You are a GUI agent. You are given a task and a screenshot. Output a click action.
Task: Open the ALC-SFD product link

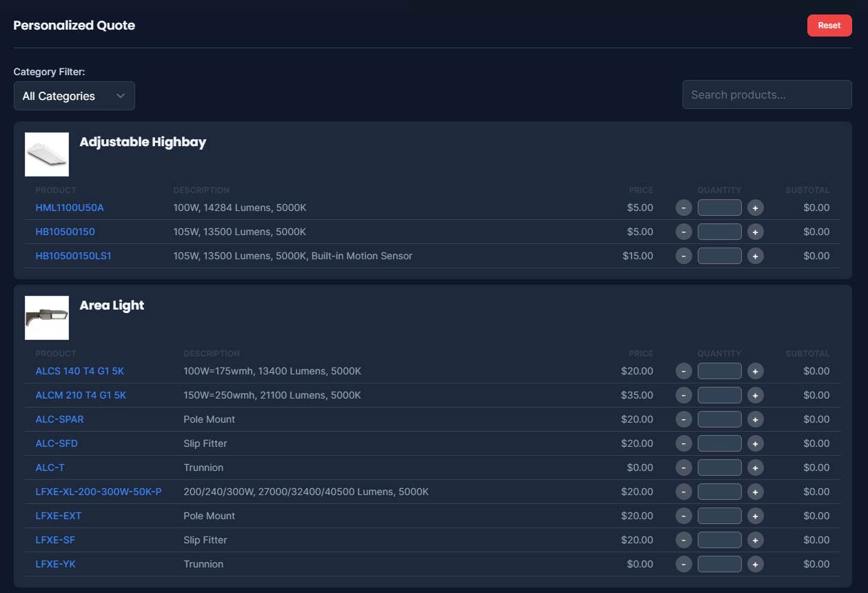coord(57,443)
